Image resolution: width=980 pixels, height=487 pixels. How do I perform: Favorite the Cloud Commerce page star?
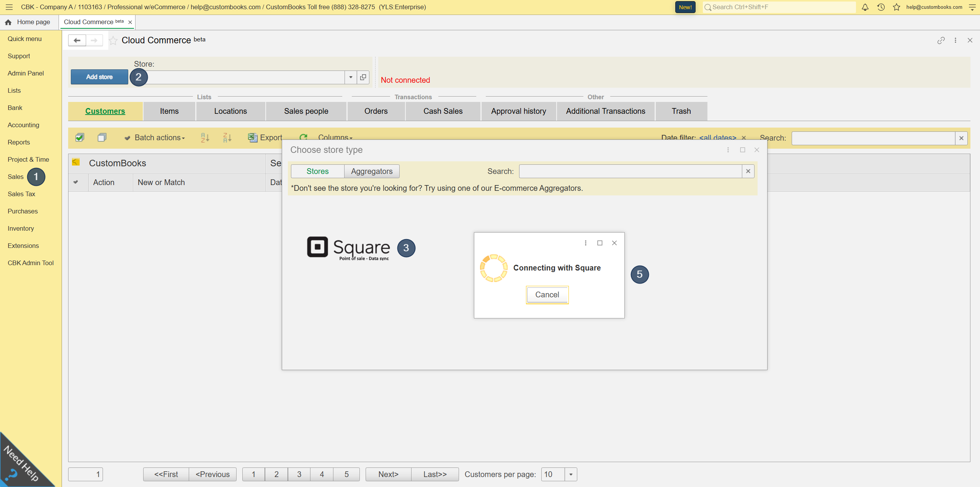point(113,40)
